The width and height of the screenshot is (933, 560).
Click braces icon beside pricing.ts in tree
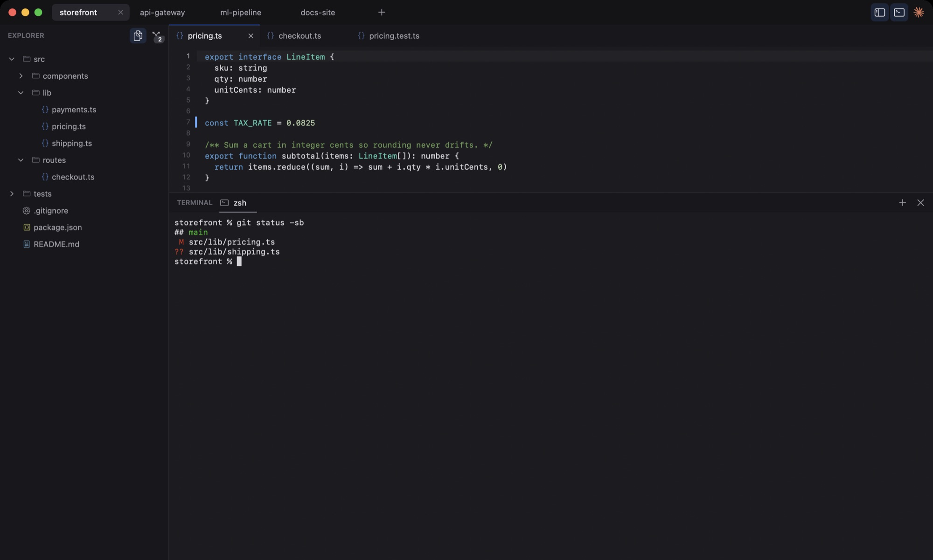click(x=45, y=126)
